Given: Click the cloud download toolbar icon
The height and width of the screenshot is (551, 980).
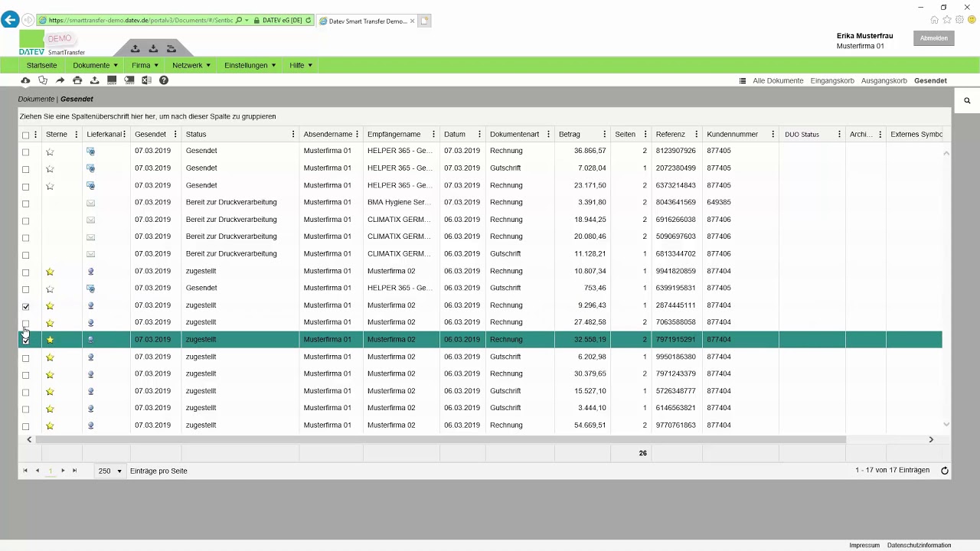Looking at the screenshot, I should pyautogui.click(x=25, y=80).
